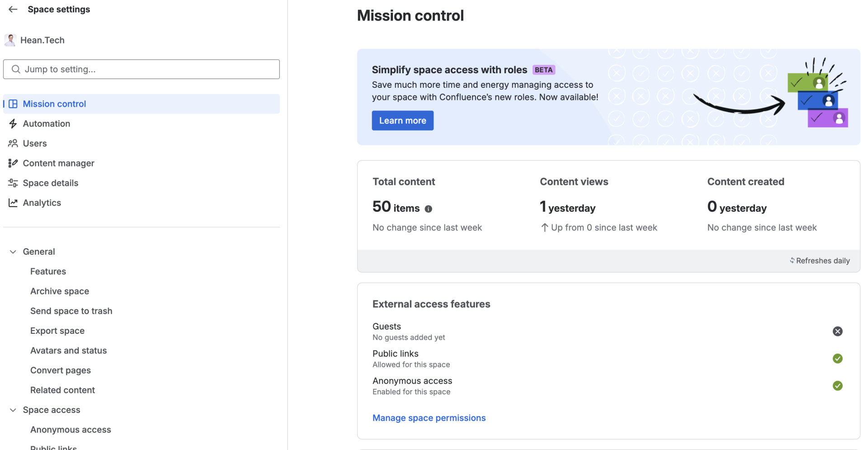Select Avatars and status in sidebar
This screenshot has height=450, width=868.
[x=68, y=351]
